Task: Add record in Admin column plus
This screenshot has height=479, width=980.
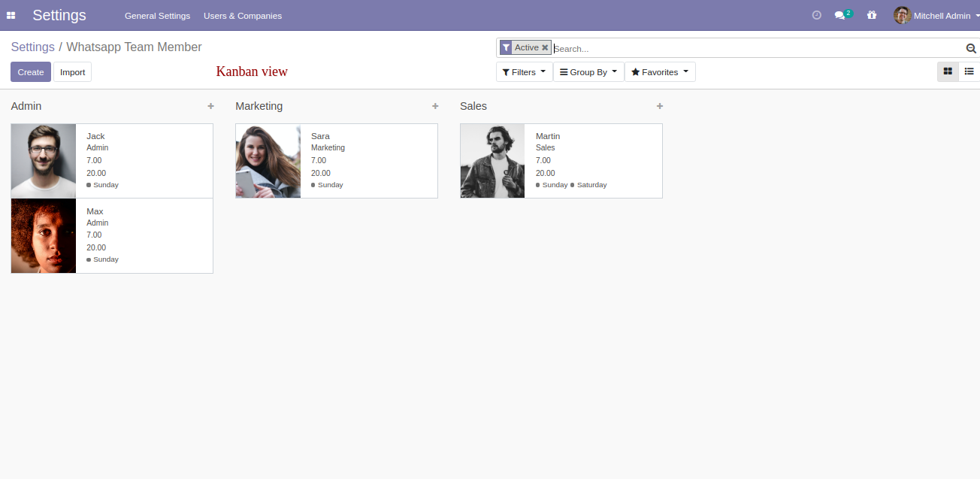Action: tap(210, 106)
